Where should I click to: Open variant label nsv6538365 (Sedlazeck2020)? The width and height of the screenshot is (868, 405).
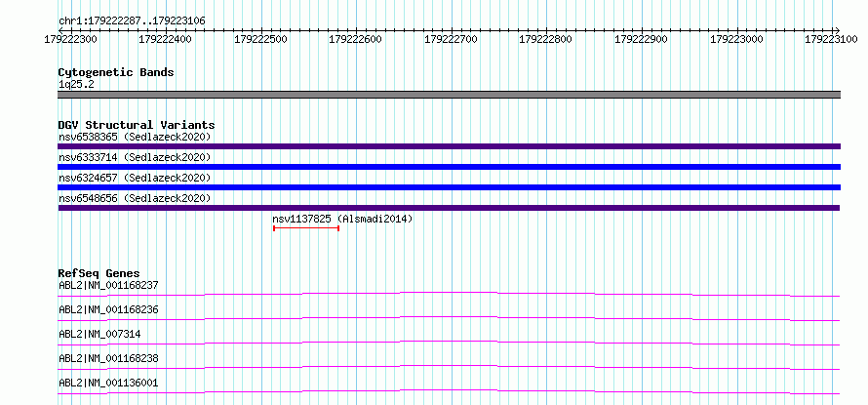pos(135,137)
